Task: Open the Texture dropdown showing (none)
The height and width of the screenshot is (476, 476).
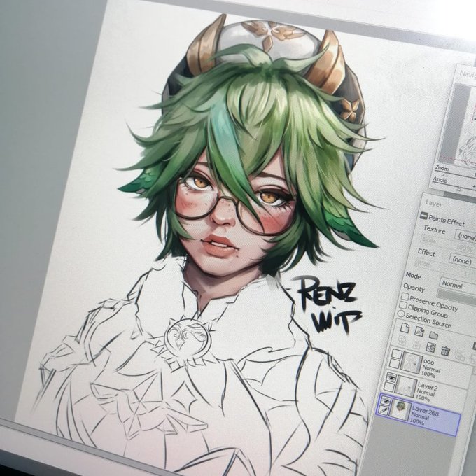Action: click(x=465, y=236)
